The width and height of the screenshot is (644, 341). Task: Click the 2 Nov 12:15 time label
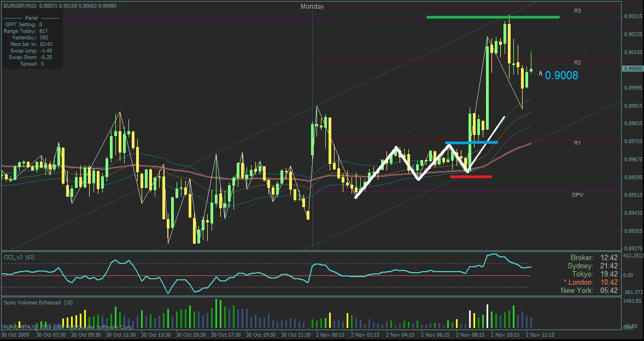[541, 335]
